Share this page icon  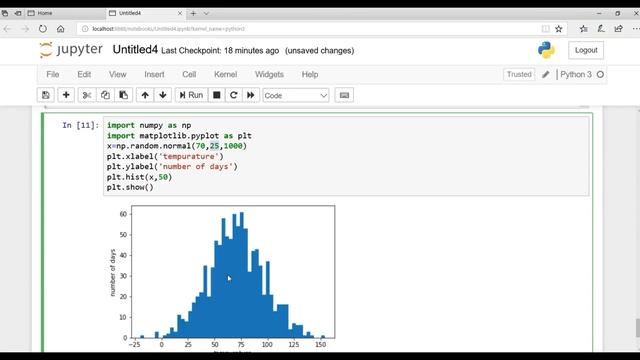619,29
